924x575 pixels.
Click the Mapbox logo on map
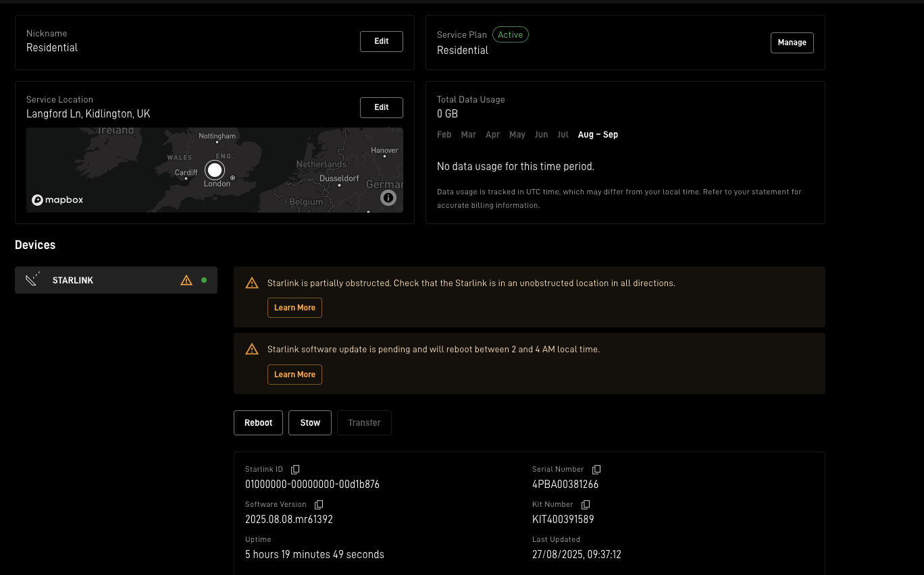pos(57,200)
